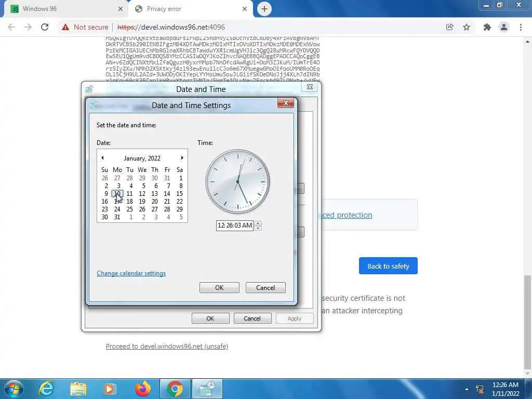Screen dimensions: 532x399
Task: Launch Firefox from the taskbar
Action: 142,389
